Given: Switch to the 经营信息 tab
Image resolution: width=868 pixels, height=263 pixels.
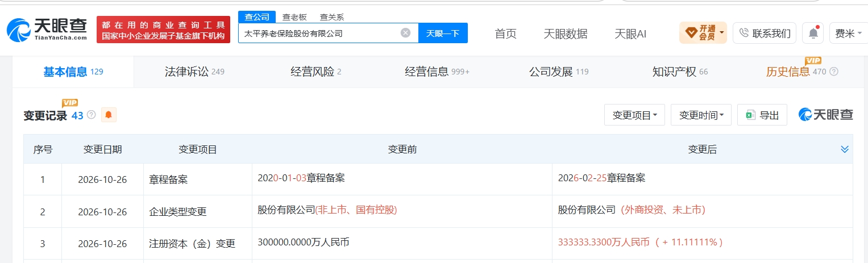Looking at the screenshot, I should point(437,72).
